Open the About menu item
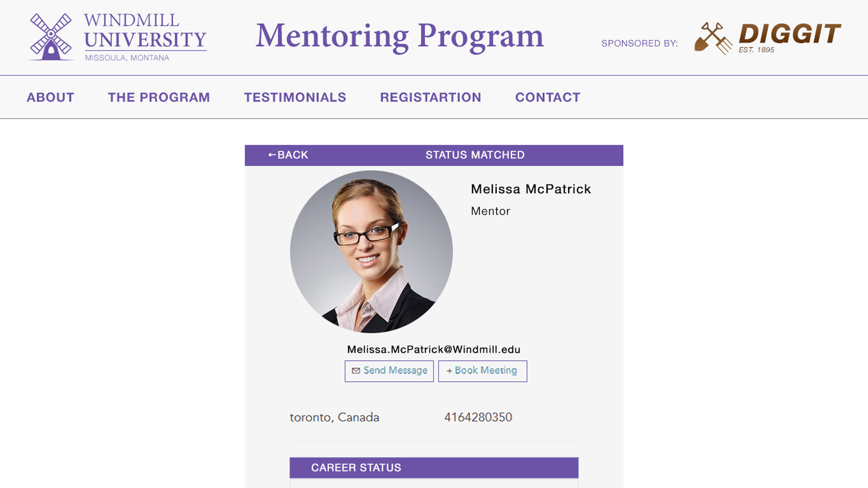This screenshot has width=868, height=488. point(50,97)
